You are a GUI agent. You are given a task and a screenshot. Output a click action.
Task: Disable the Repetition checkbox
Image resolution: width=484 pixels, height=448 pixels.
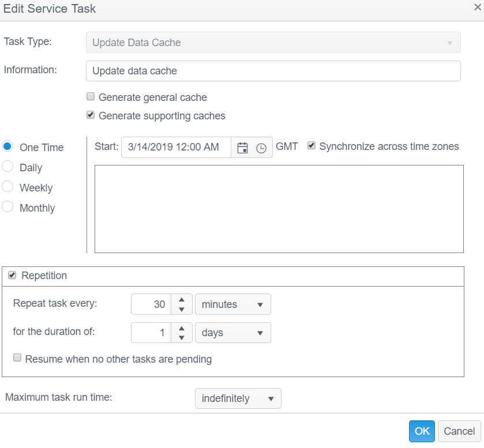click(x=12, y=276)
